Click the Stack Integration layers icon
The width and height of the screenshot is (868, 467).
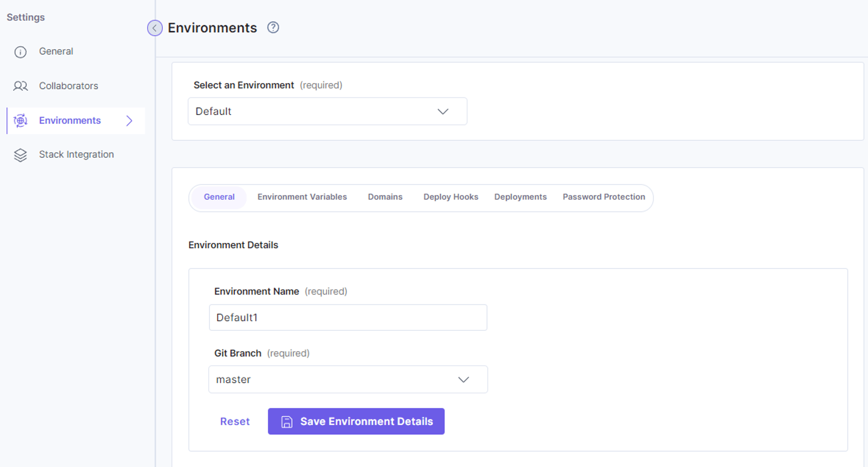click(x=20, y=155)
